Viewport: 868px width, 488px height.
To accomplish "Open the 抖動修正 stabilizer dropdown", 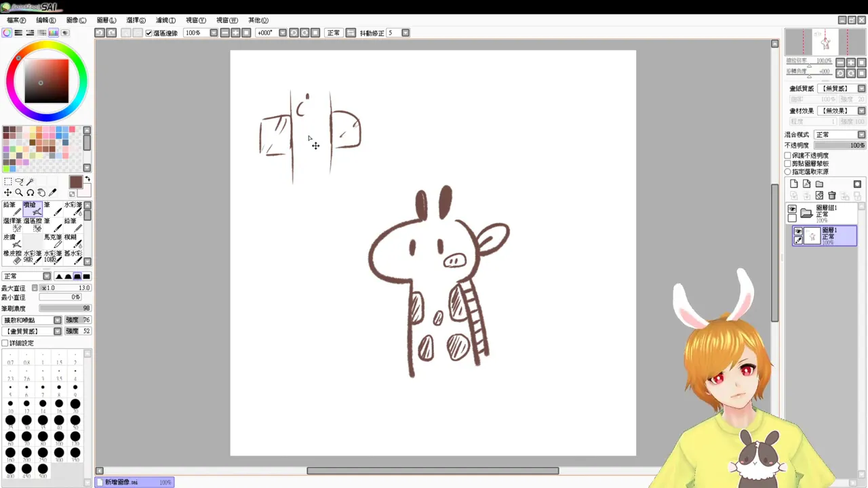I will tap(406, 33).
